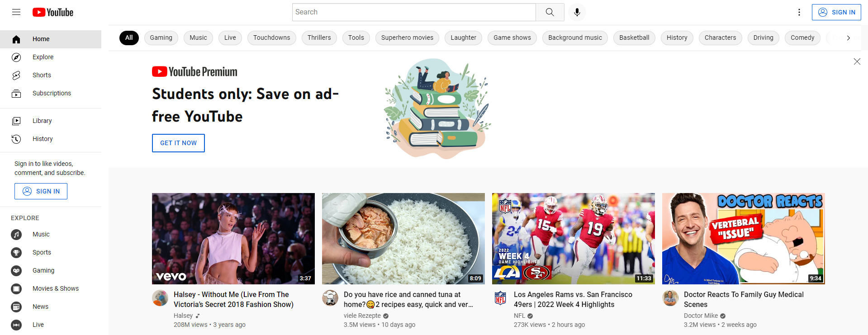This screenshot has width=868, height=335.
Task: Open Subscriptions from the sidebar icon
Action: pos(16,94)
